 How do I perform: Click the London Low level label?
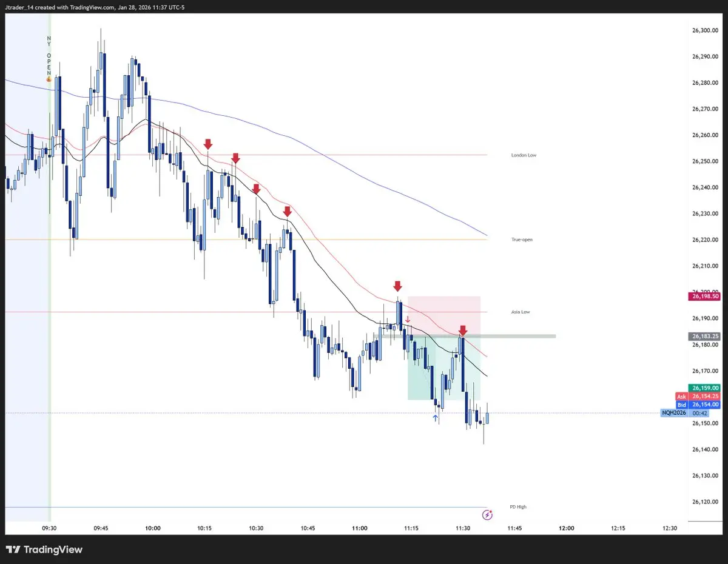tap(524, 155)
